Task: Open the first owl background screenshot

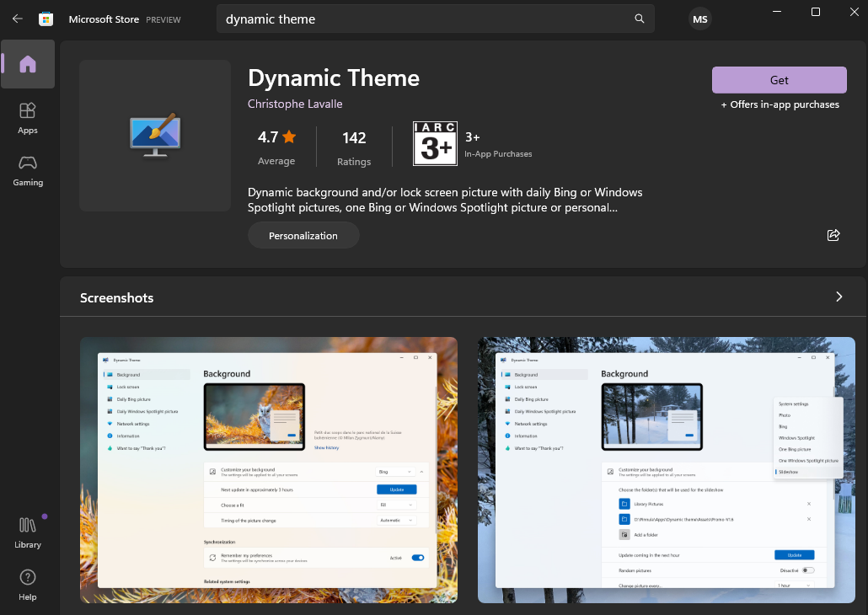Action: 269,469
